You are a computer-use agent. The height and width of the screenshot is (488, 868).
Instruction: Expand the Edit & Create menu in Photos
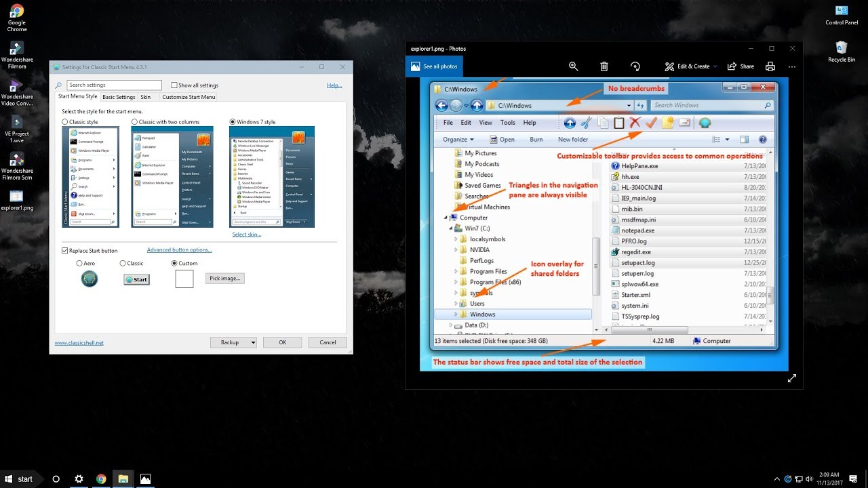pyautogui.click(x=690, y=66)
